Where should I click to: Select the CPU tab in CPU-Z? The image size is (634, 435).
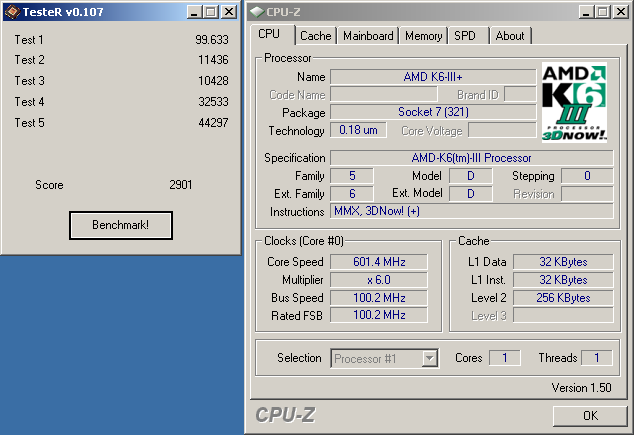point(269,34)
